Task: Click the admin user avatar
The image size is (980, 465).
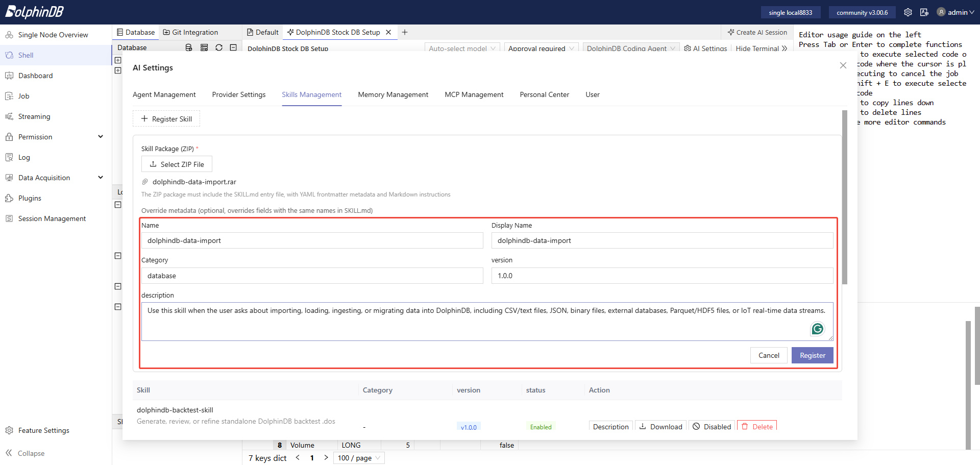Action: [x=941, y=12]
